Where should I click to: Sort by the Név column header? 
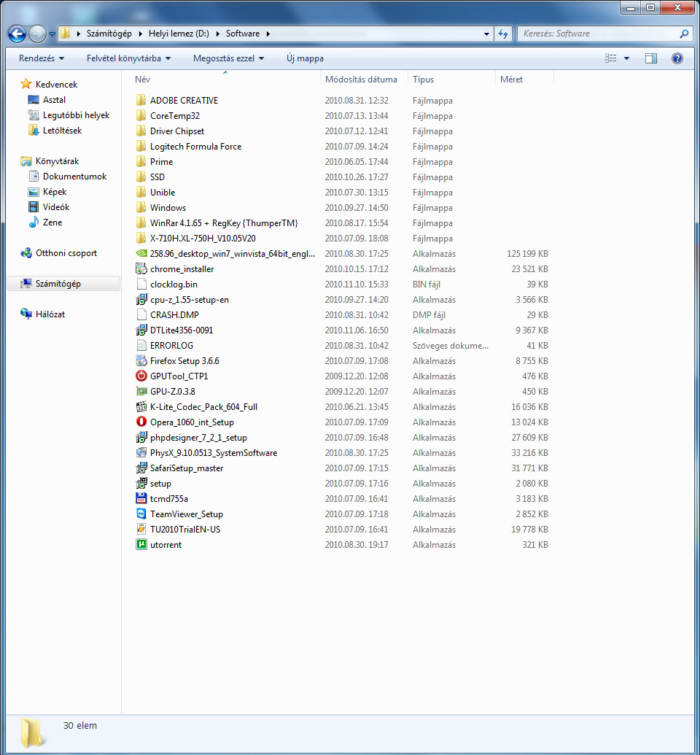click(x=225, y=80)
